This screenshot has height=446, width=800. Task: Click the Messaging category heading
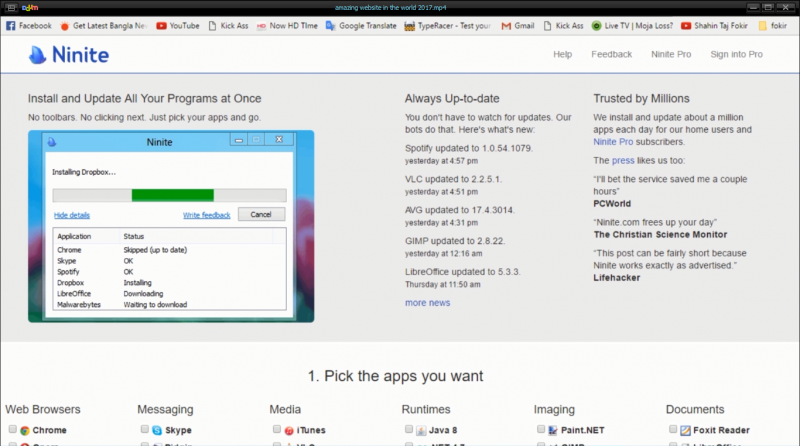(x=165, y=409)
